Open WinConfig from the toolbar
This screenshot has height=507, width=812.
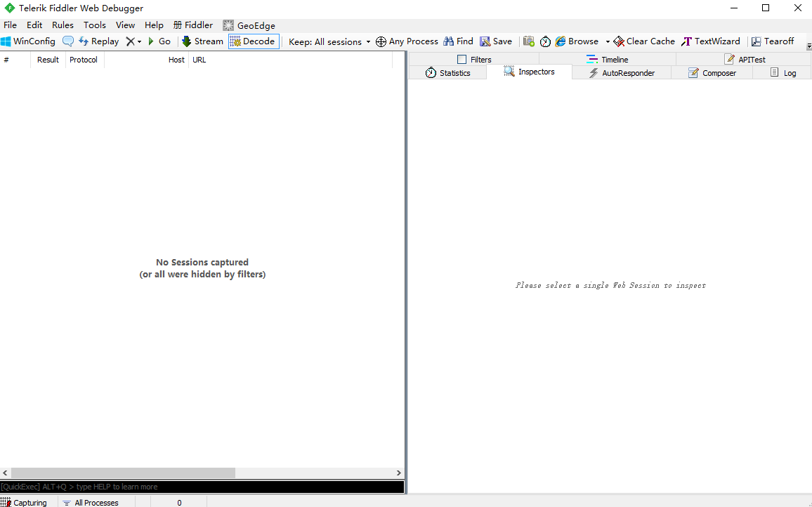click(29, 41)
